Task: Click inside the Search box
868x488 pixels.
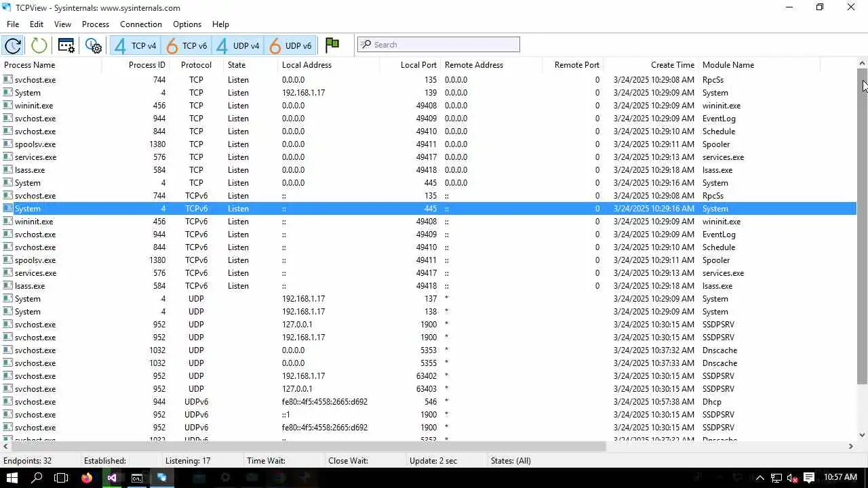Action: (x=439, y=45)
